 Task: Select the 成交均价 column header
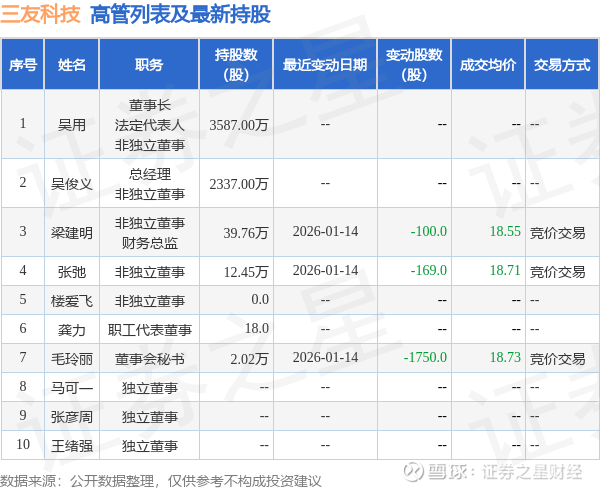click(x=488, y=65)
